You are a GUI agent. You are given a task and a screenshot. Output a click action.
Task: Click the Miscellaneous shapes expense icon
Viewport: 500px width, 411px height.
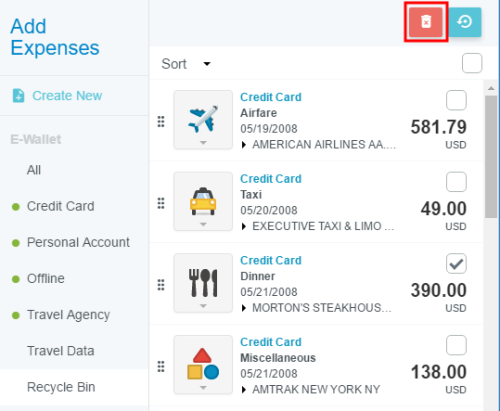(203, 364)
